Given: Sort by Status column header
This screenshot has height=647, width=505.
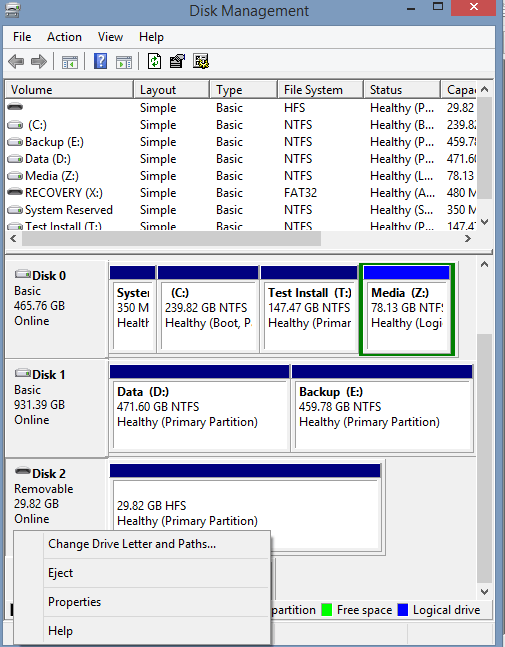Looking at the screenshot, I should (x=402, y=90).
